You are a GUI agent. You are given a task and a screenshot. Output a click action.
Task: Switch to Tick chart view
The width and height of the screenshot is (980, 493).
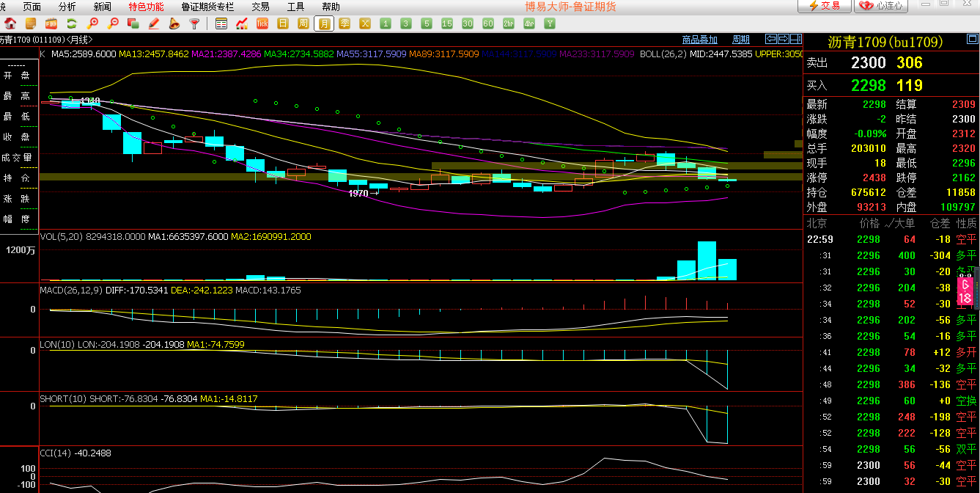[x=262, y=23]
